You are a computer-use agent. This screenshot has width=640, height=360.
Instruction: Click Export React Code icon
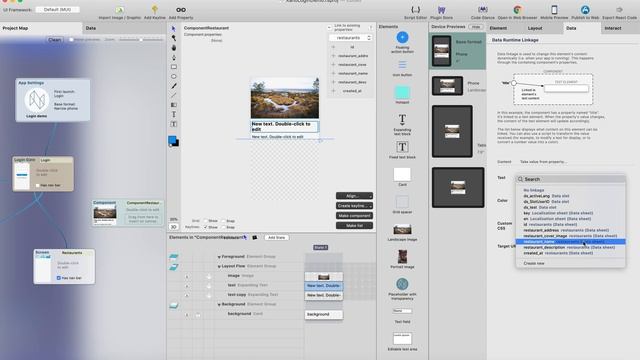click(x=619, y=9)
